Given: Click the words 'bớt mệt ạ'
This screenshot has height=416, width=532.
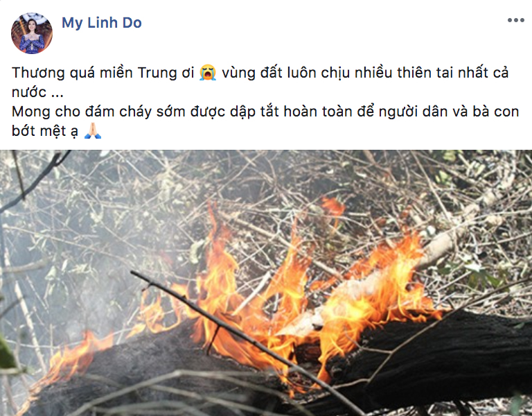Looking at the screenshot, I should pyautogui.click(x=45, y=131).
